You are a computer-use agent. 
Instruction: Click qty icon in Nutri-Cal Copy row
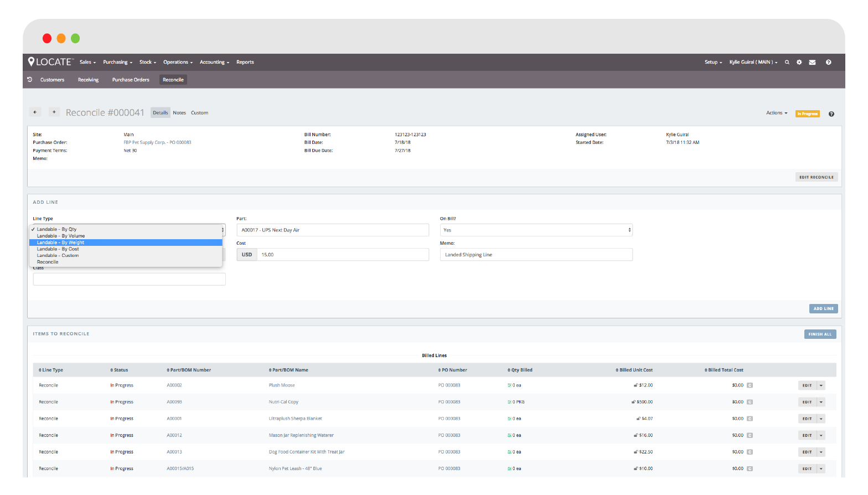pyautogui.click(x=509, y=402)
